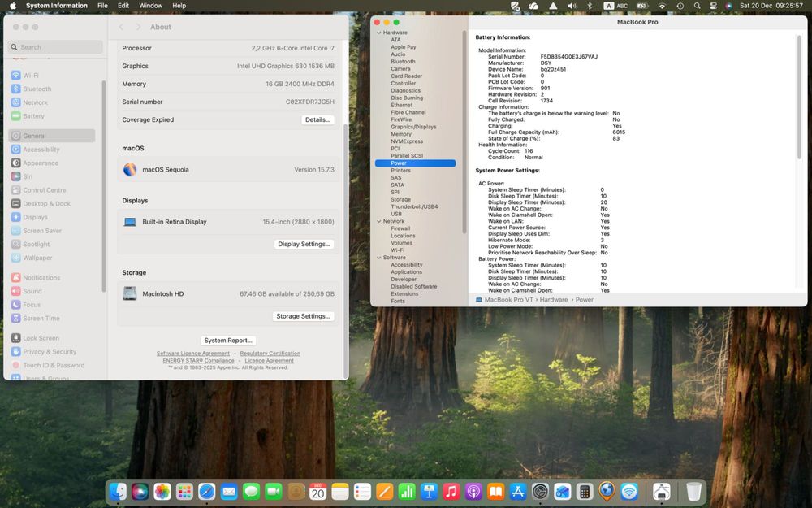This screenshot has width=812, height=508.
Task: Collapse the Hardware tree section
Action: pos(378,33)
